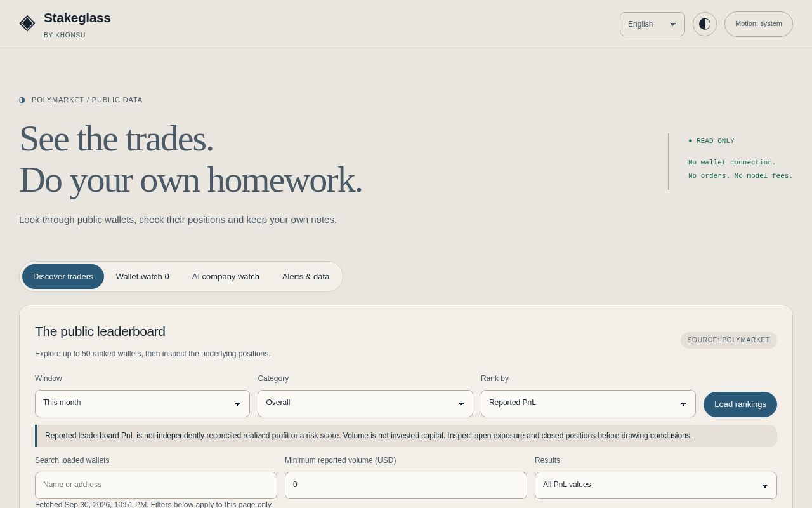Select the AI company watch tab
This screenshot has width=812, height=508.
click(226, 277)
